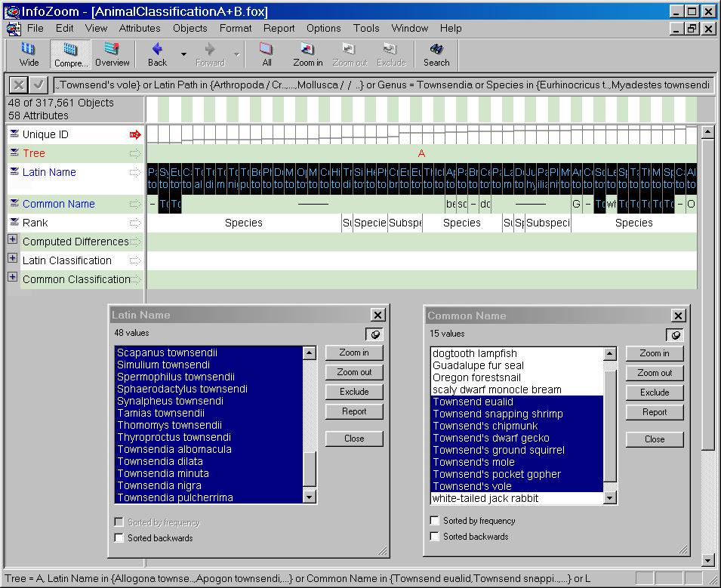Screen dimensions: 721x588
Task: Click the Wide view toolbar icon
Action: click(29, 54)
